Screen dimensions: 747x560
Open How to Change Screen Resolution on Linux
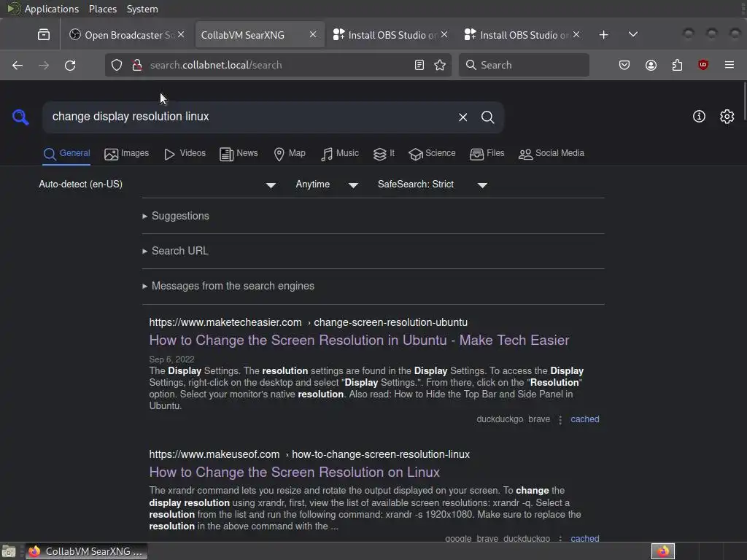295,472
